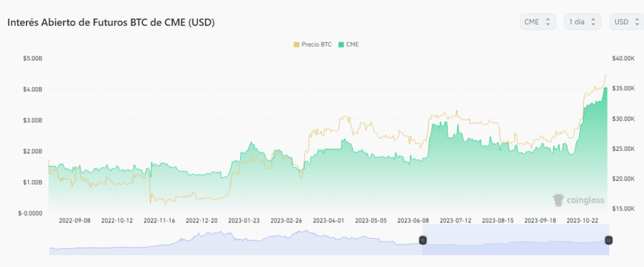Click the $2.00B axis label
Screen dimensions: 644x267
coord(33,151)
